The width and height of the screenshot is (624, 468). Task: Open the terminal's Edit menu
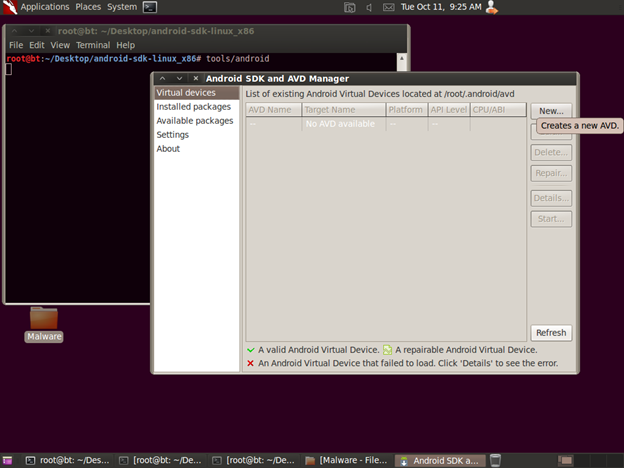click(37, 45)
